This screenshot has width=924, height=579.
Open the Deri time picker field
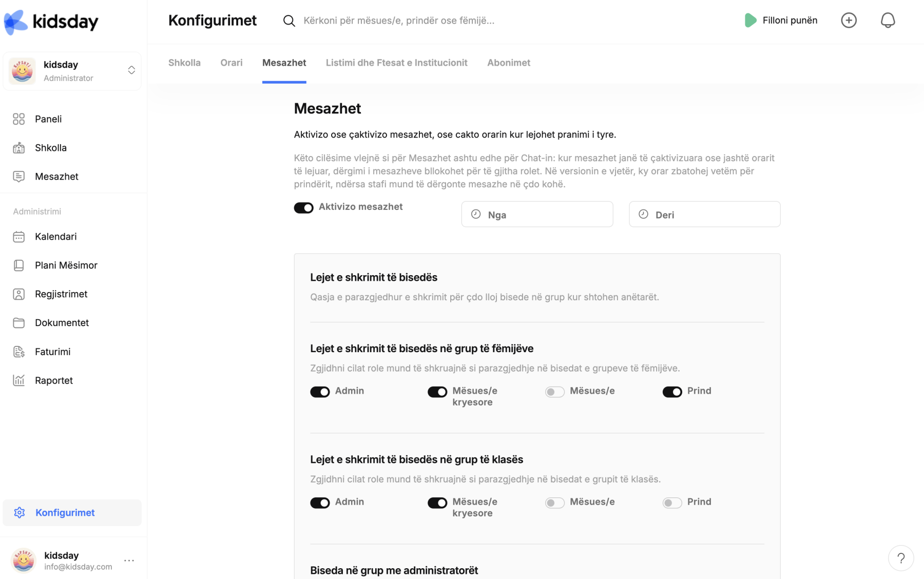(x=704, y=214)
